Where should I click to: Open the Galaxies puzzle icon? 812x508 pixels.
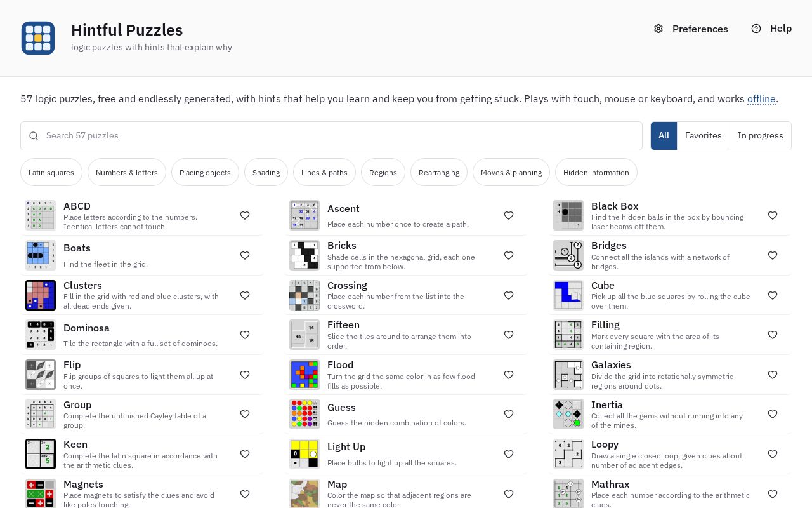point(568,375)
